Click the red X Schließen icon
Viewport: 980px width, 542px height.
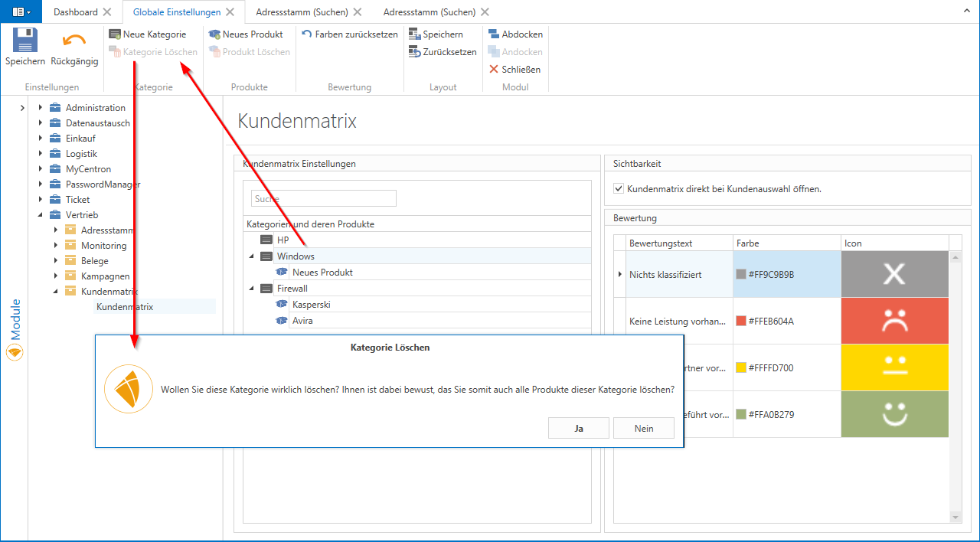(x=494, y=70)
